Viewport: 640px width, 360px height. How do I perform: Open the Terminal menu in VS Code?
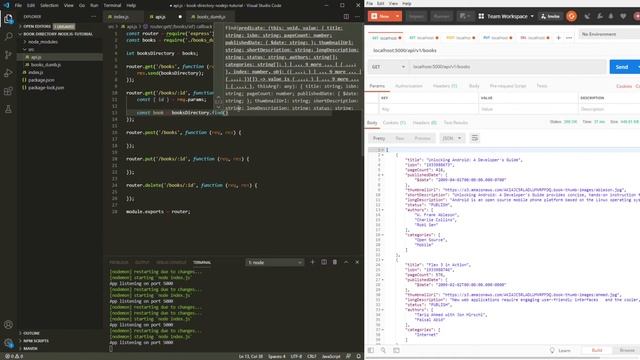(x=112, y=5)
